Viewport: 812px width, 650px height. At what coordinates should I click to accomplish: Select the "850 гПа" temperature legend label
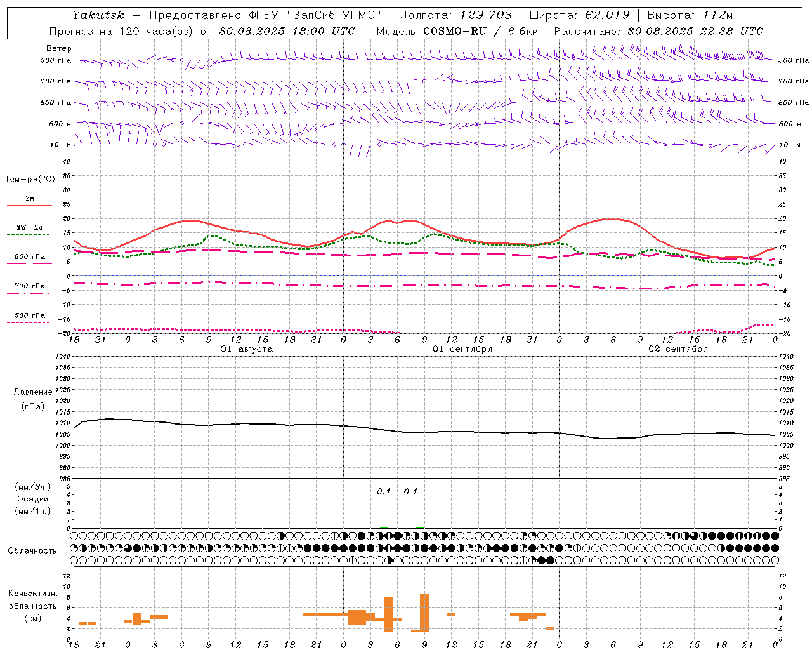click(30, 257)
